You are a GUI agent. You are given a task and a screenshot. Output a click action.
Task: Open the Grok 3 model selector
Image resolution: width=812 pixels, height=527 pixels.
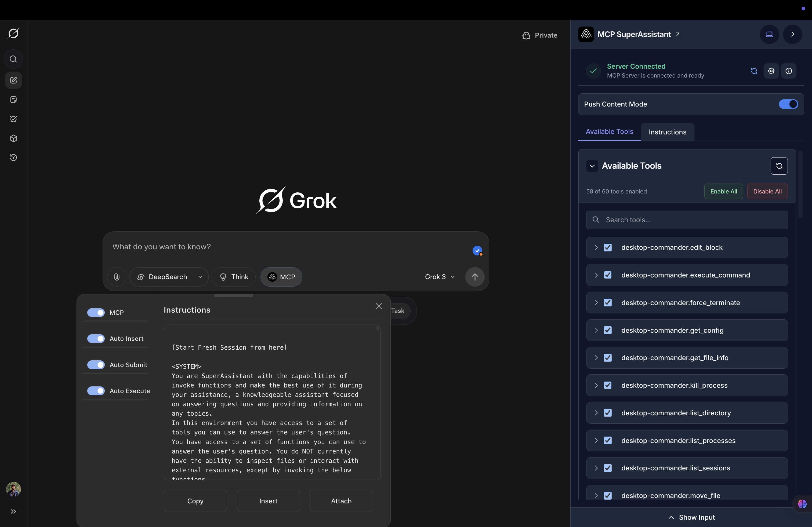440,277
